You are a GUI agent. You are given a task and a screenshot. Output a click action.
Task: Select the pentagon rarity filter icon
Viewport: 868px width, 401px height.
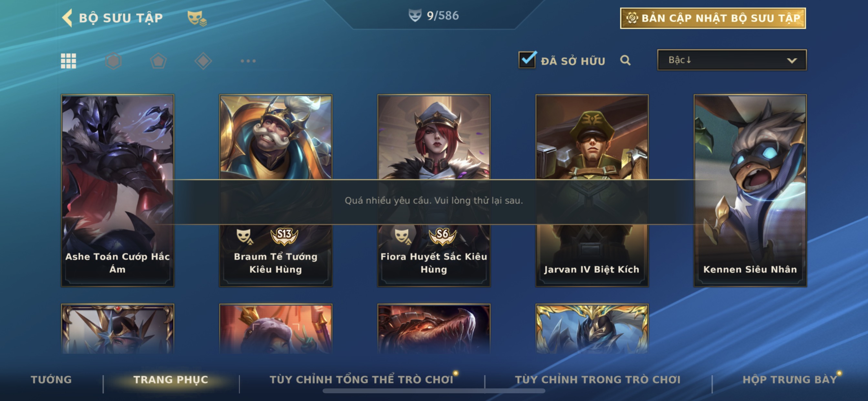[158, 61]
